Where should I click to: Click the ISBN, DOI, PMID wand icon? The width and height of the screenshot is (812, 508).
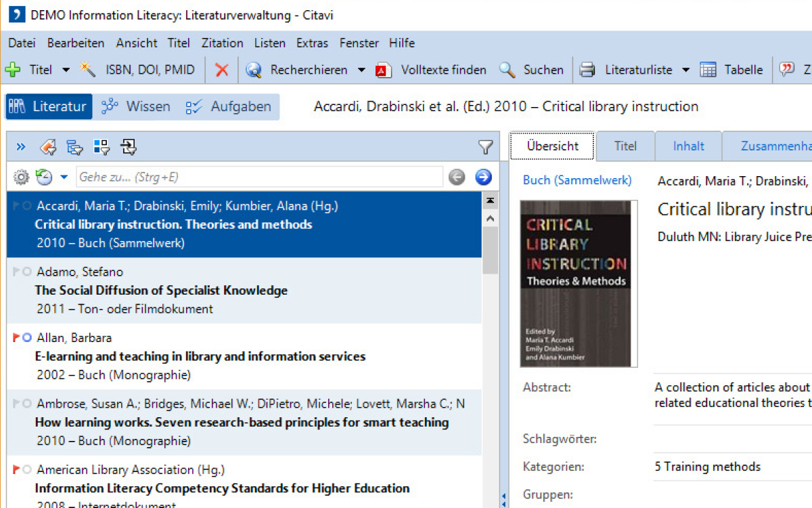pos(88,70)
